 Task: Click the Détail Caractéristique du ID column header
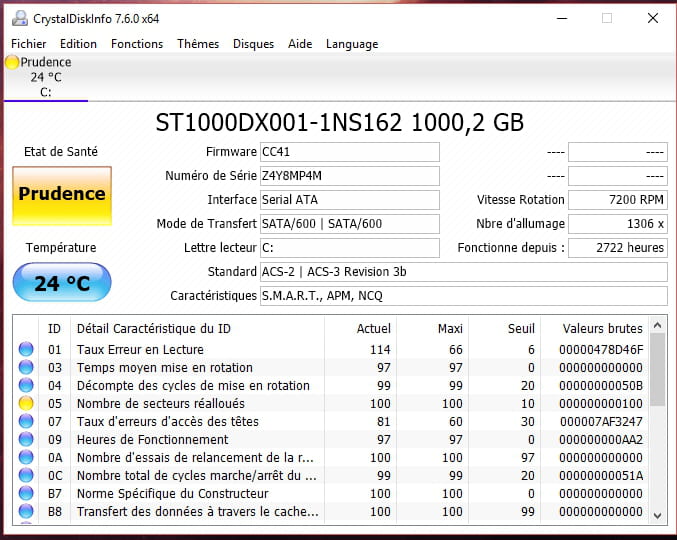[x=197, y=329]
